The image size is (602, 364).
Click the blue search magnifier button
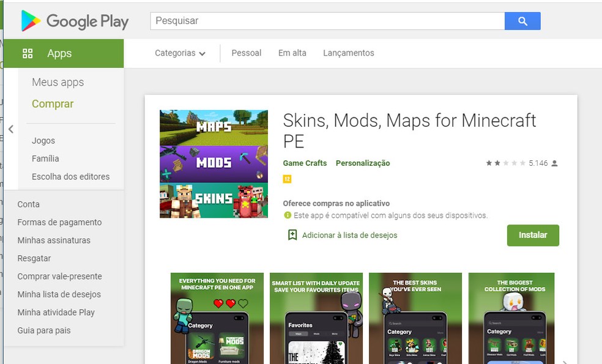coord(522,21)
